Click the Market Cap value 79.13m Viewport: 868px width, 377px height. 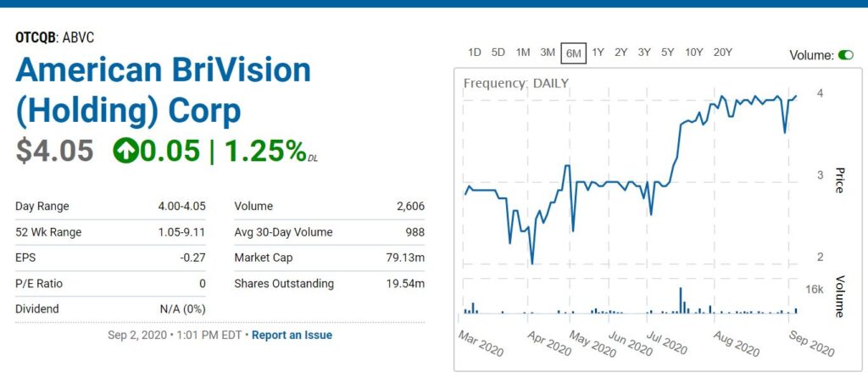pyautogui.click(x=405, y=258)
